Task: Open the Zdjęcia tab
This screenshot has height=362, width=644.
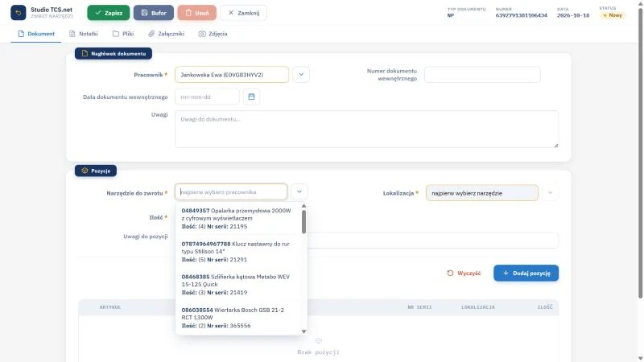Action: 213,34
